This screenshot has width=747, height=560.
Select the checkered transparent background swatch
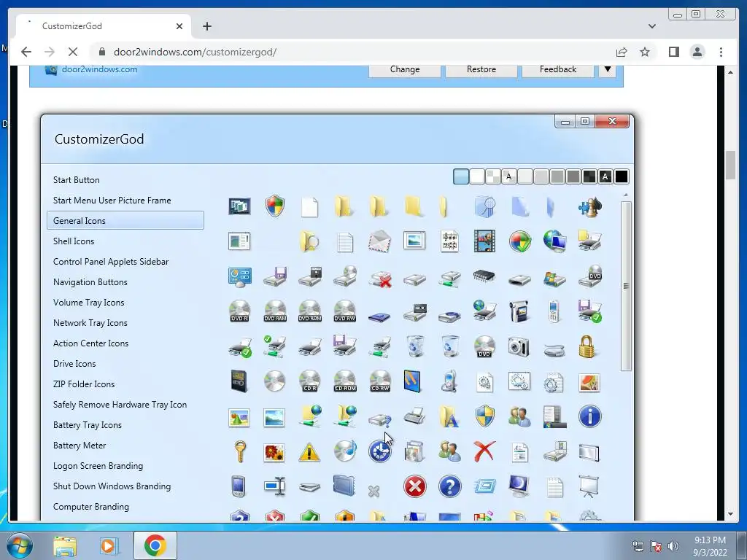[492, 176]
